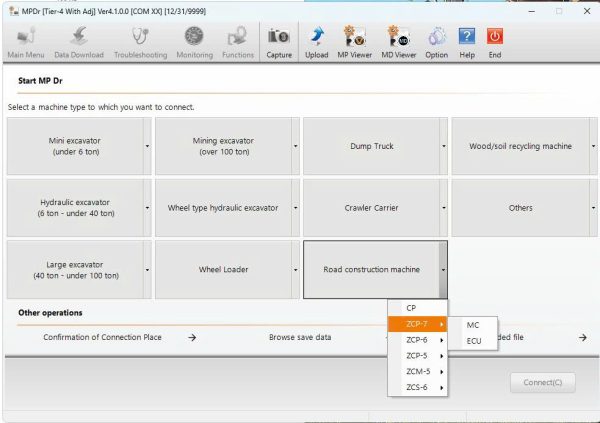Choose ZCP-7 in the popup menu
Image resolution: width=600 pixels, height=423 pixels.
pos(417,324)
